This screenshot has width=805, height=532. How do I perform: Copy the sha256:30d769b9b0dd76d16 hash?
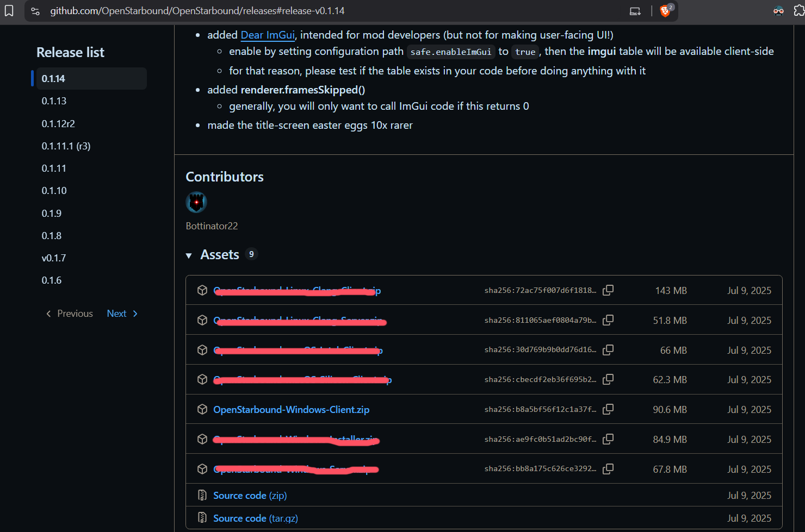coord(608,350)
